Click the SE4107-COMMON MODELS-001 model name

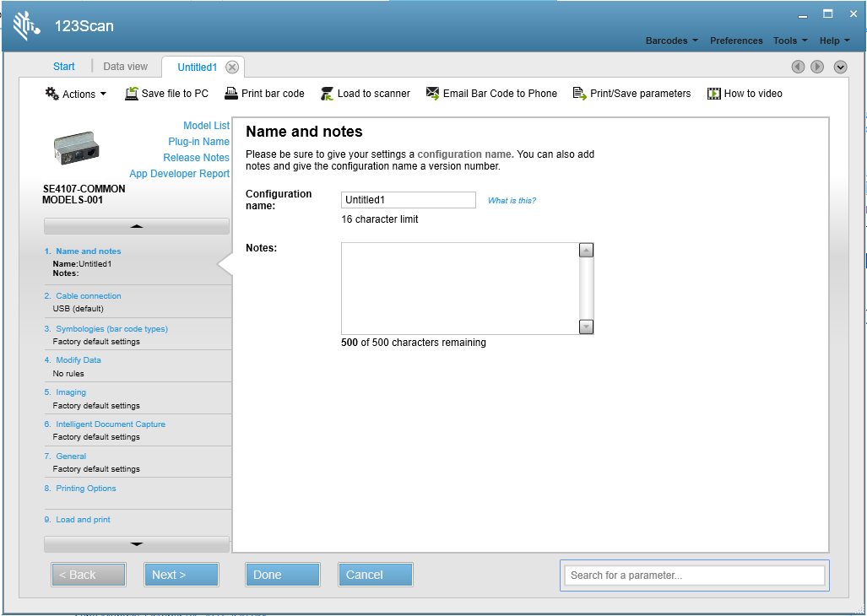click(x=84, y=194)
